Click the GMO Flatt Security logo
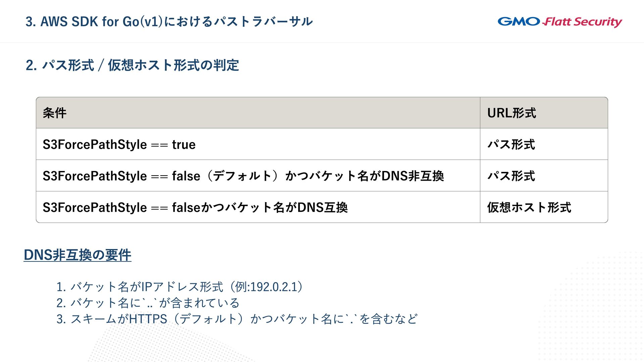Viewport: 644px width, 362px height. [x=559, y=22]
